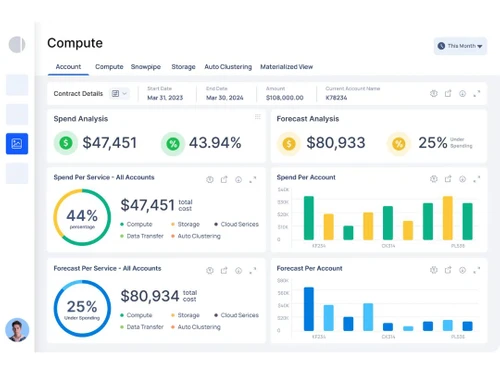Click the $108,000.00 contract amount
The image size is (500, 375).
point(285,98)
